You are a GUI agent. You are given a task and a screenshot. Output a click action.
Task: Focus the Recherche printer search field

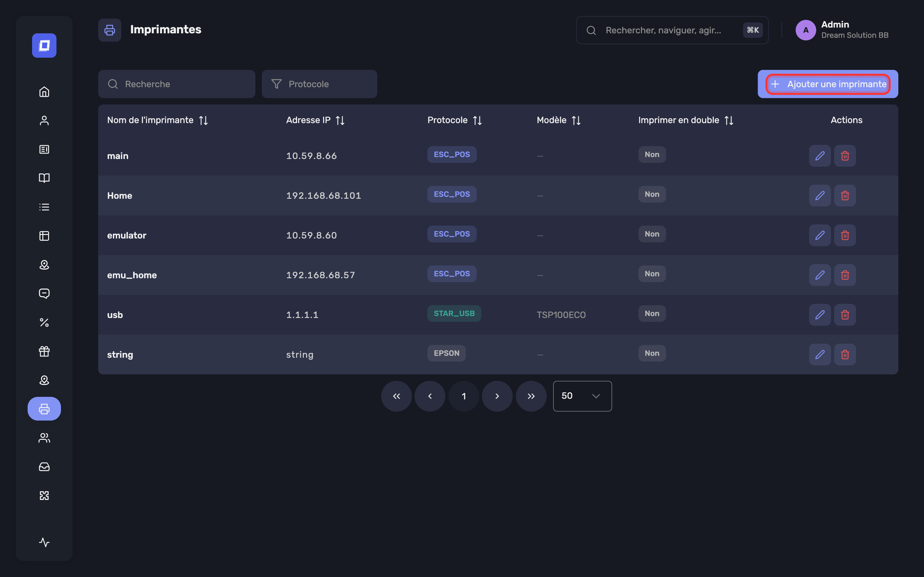pos(177,84)
